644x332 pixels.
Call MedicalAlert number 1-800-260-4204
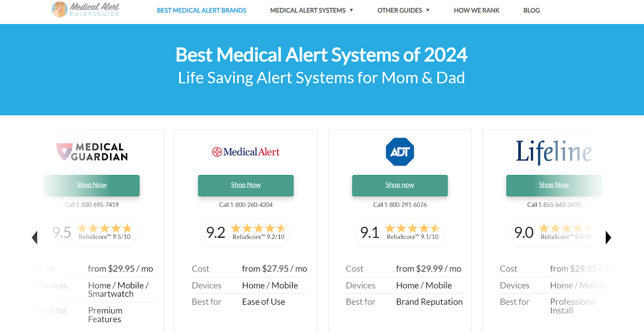pos(246,205)
